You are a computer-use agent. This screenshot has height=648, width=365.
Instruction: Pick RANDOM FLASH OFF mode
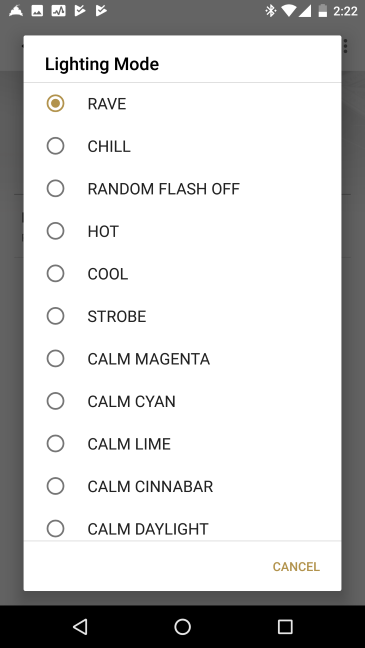[x=182, y=189]
